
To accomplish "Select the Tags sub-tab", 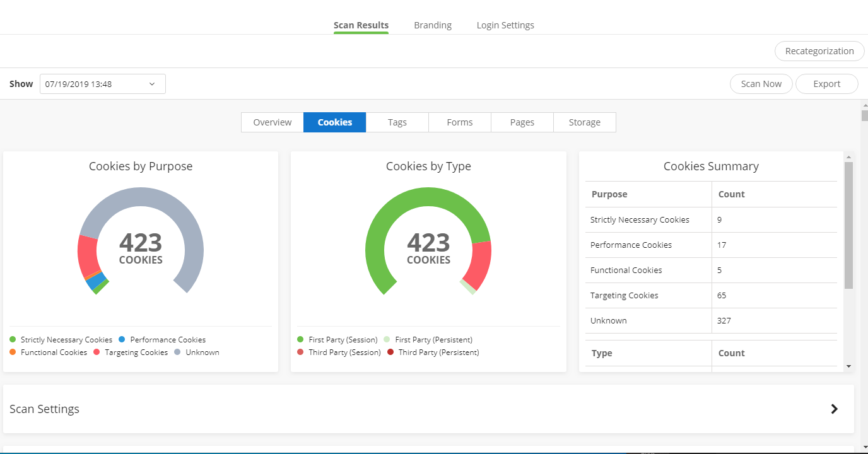I will tap(397, 122).
